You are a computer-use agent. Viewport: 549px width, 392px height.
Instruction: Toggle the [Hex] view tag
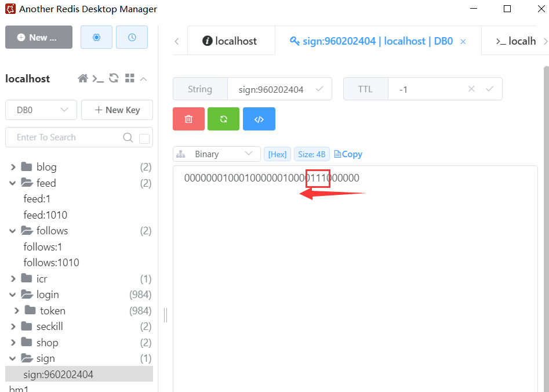pos(277,154)
